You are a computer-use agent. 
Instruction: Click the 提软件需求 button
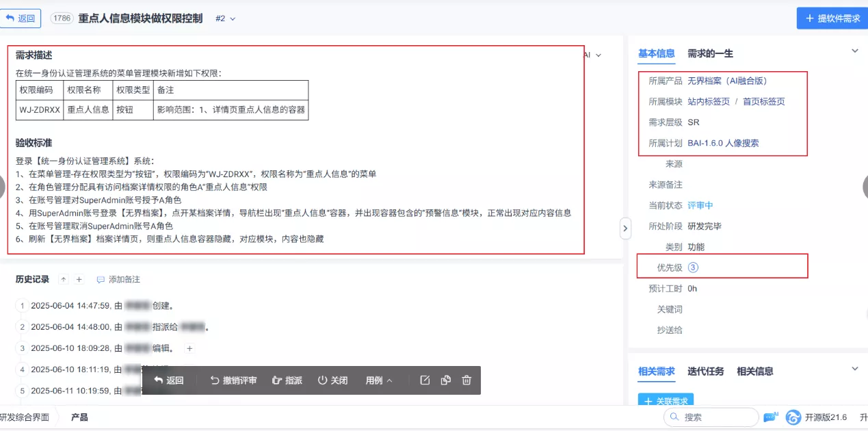[x=832, y=18]
